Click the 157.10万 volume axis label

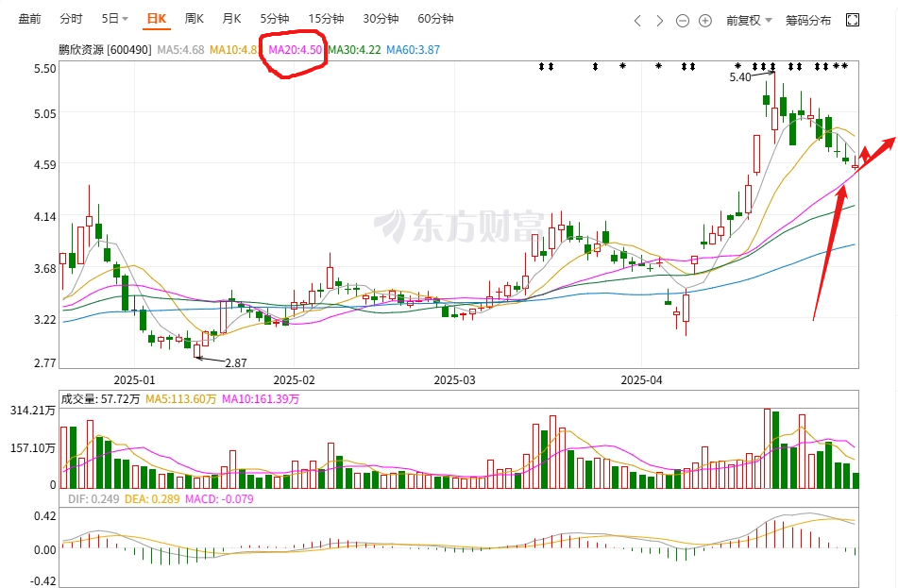33,447
